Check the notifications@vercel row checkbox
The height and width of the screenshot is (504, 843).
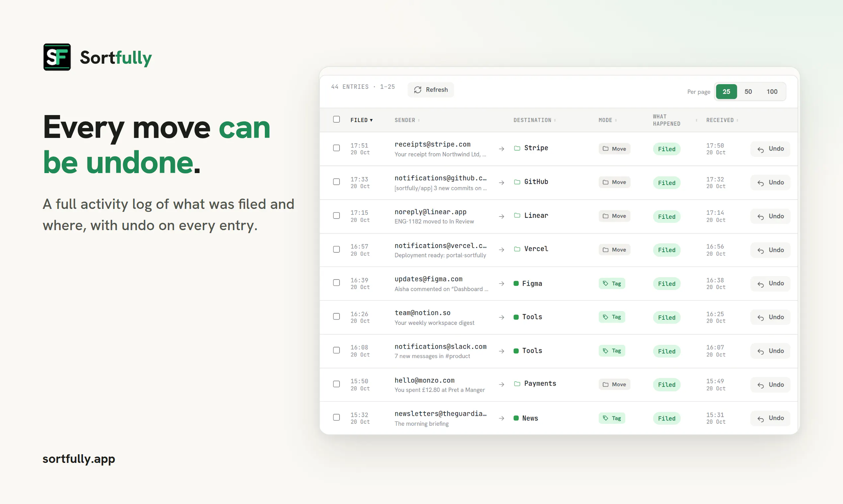coord(336,249)
